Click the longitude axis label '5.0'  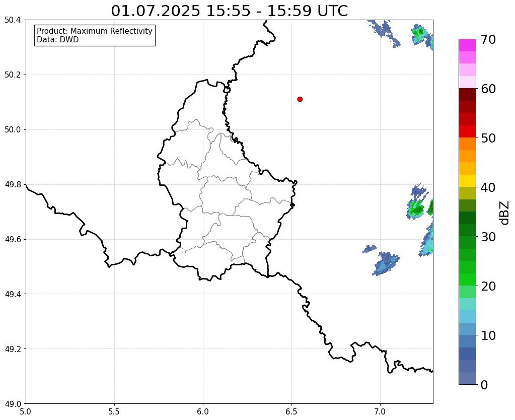(x=26, y=411)
